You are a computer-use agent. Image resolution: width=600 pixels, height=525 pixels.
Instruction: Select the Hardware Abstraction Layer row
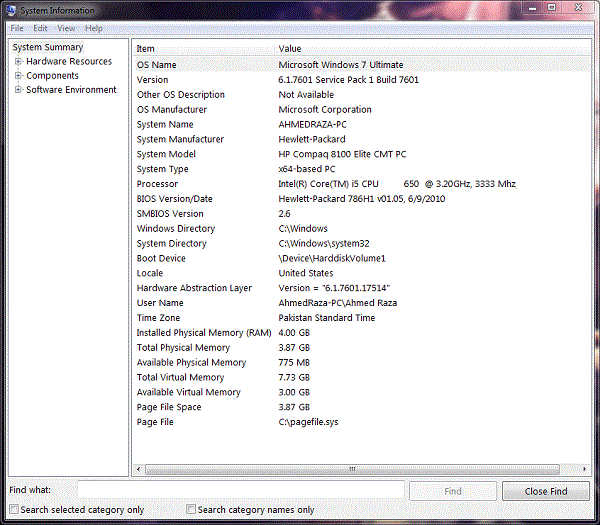pos(362,288)
